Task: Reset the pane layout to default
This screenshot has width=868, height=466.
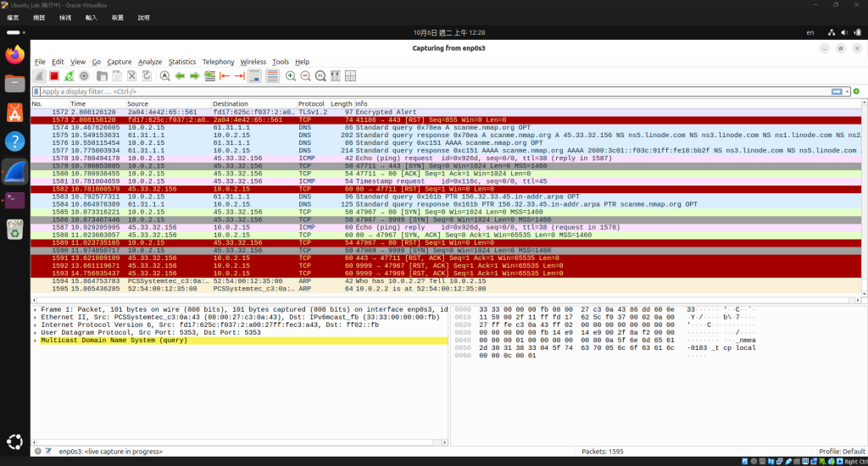Action: point(350,75)
